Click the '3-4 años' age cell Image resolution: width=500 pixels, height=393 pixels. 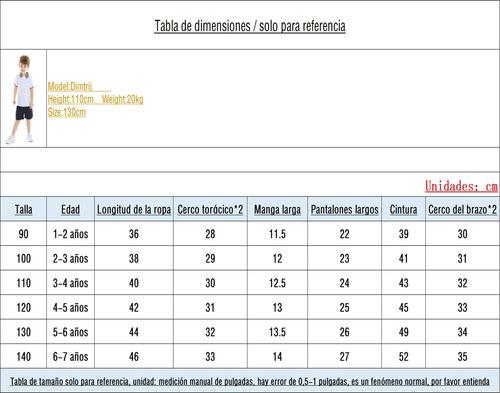tap(70, 283)
